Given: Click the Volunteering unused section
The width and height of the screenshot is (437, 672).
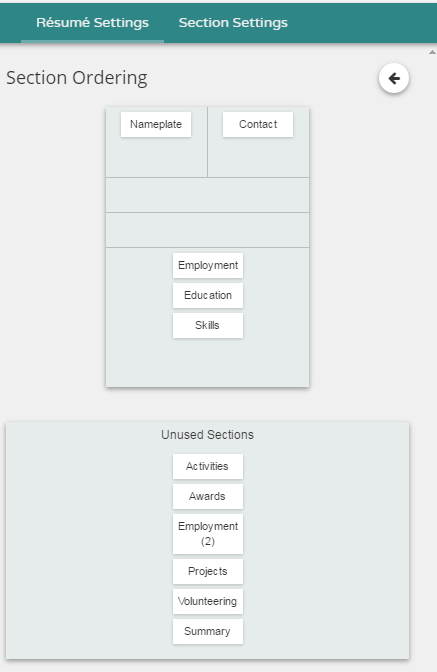Looking at the screenshot, I should pos(208,601).
